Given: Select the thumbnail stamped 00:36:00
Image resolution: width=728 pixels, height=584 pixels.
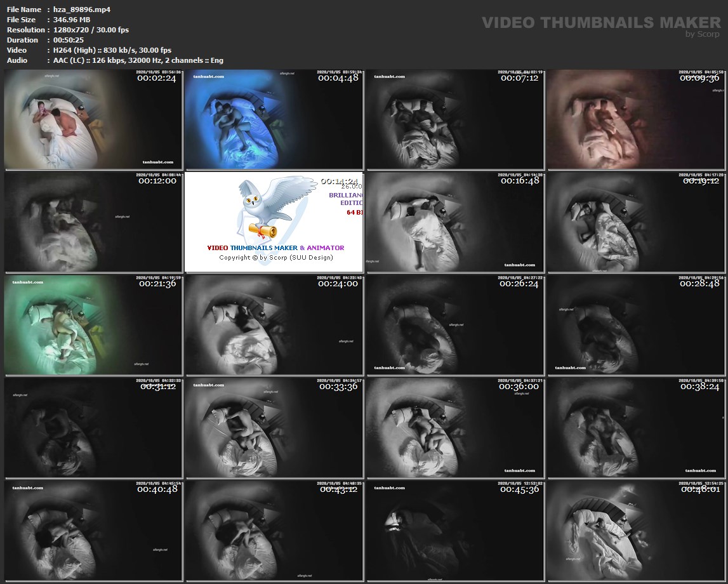Looking at the screenshot, I should click(x=455, y=428).
